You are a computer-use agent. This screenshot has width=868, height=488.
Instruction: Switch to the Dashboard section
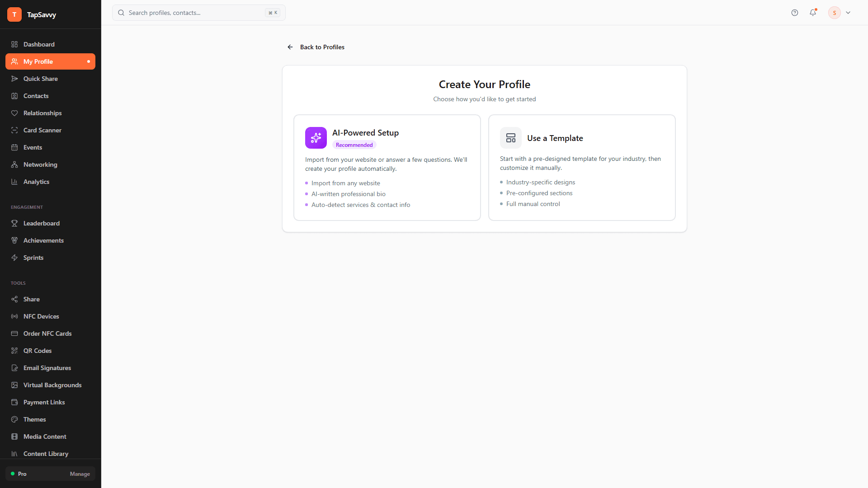pyautogui.click(x=39, y=44)
